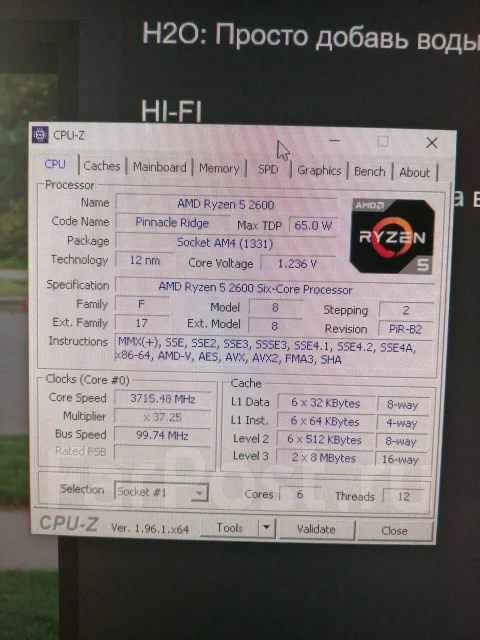This screenshot has width=480, height=640.
Task: Click the Code Name value Pinnacle Ridge
Action: 172,222
